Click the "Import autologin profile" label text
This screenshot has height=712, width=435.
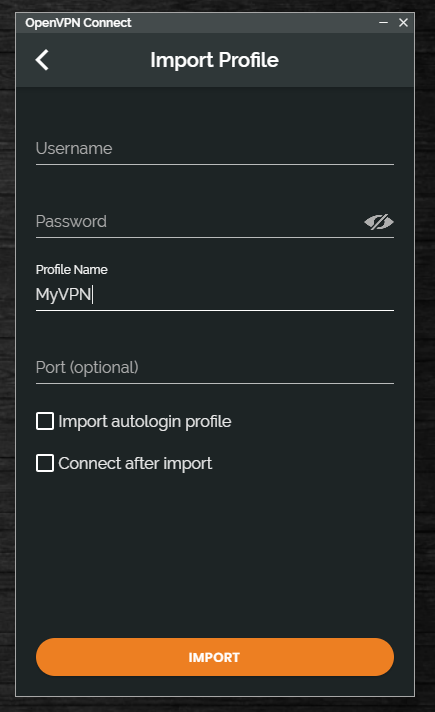(145, 421)
